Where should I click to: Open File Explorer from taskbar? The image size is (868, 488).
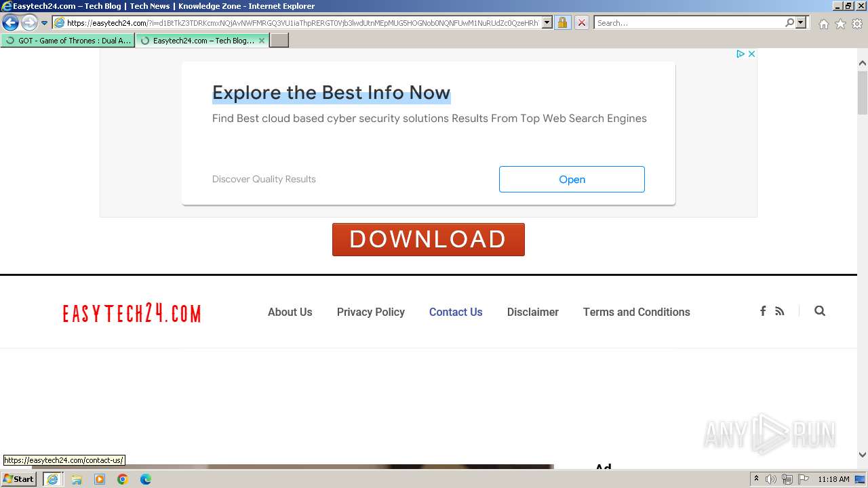[77, 479]
